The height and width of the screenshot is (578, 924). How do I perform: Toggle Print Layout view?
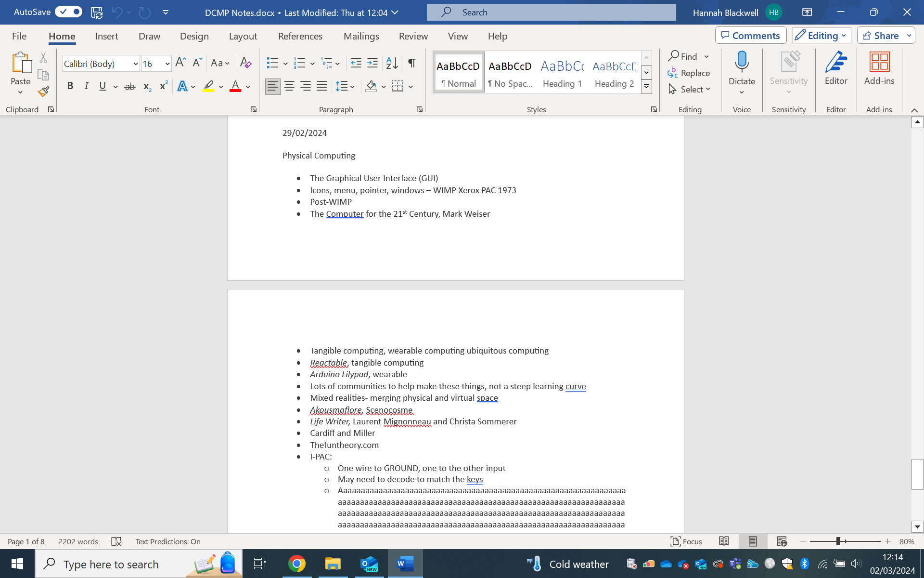[x=753, y=541]
